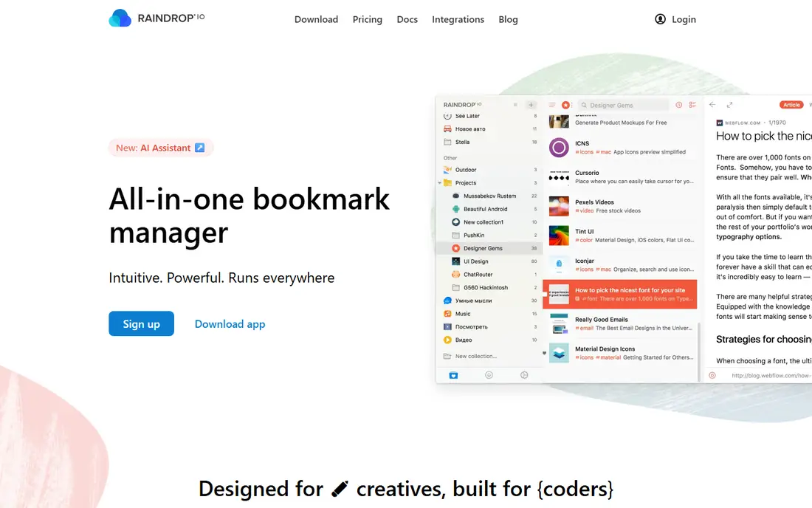Viewport: 812px width, 508px height.
Task: Click the Designer Gems search field
Action: 623,105
